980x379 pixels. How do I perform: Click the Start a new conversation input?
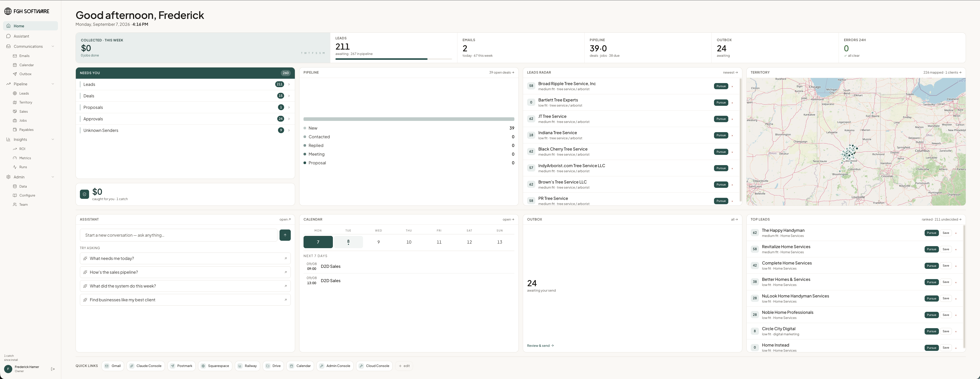point(178,235)
